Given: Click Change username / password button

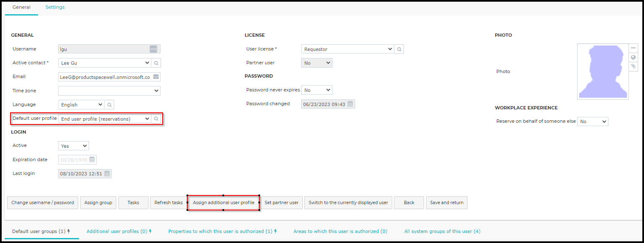Looking at the screenshot, I should click(x=43, y=202).
